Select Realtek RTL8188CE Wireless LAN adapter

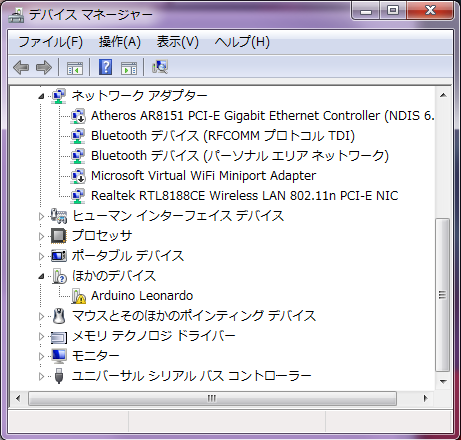pyautogui.click(x=244, y=196)
